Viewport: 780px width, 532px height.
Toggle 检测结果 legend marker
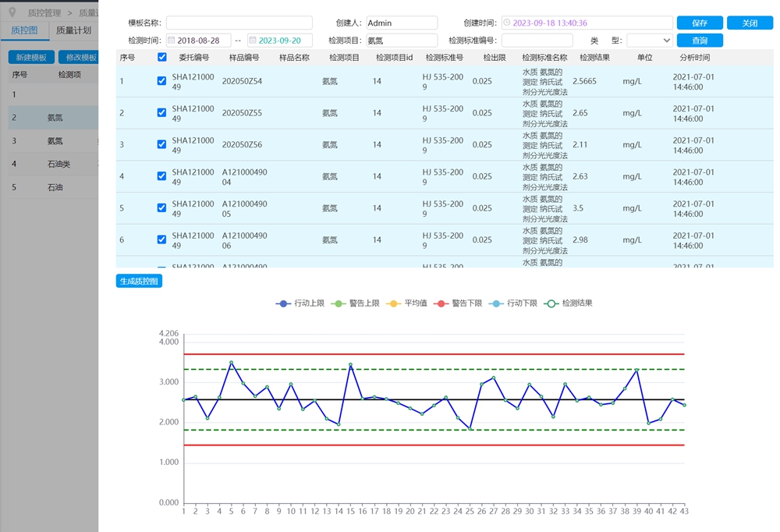pos(551,303)
